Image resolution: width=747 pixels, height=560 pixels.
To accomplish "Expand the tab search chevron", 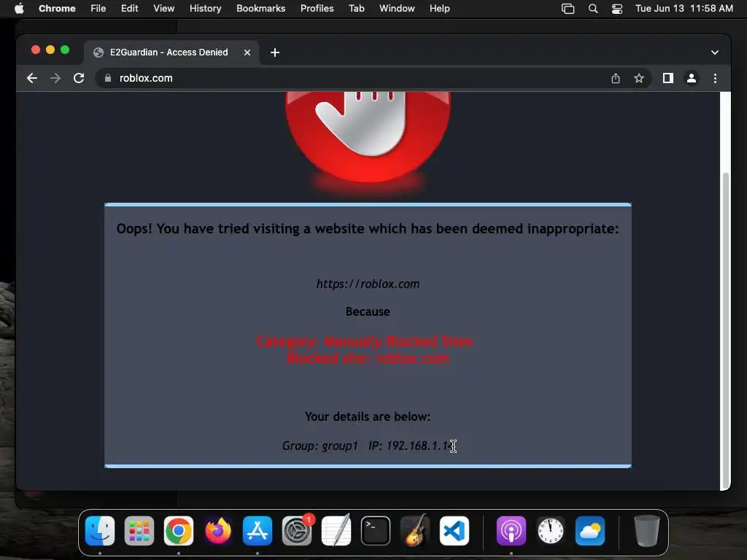I will click(715, 52).
